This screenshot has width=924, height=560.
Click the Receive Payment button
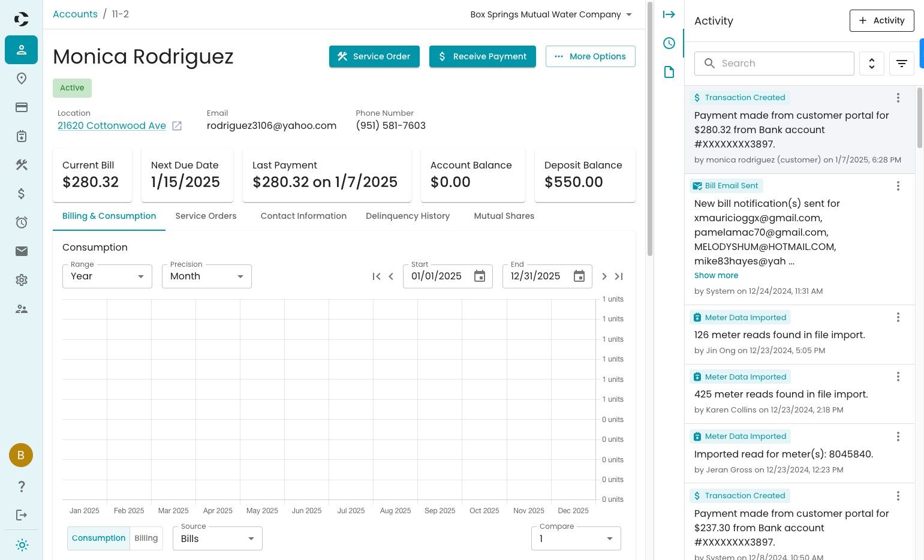pyautogui.click(x=483, y=56)
